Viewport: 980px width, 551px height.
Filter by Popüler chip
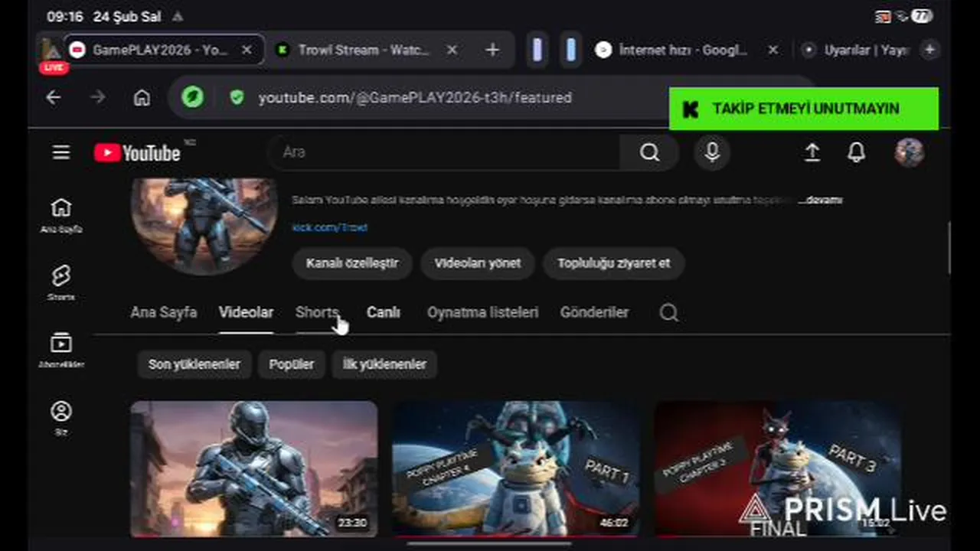click(291, 364)
